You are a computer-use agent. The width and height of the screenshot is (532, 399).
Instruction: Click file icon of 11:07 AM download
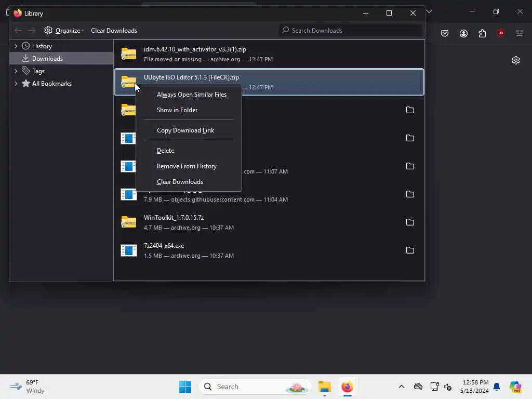pos(129,166)
